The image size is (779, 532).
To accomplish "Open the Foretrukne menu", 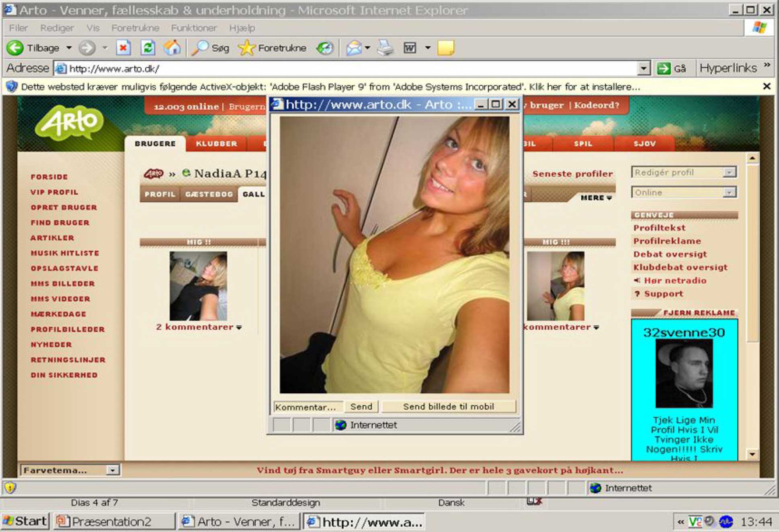I will pyautogui.click(x=135, y=28).
